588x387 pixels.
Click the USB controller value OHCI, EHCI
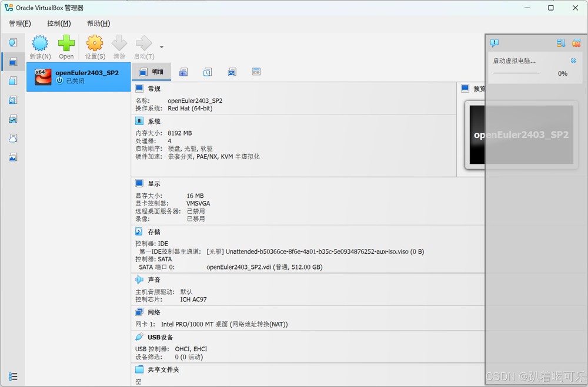click(191, 349)
